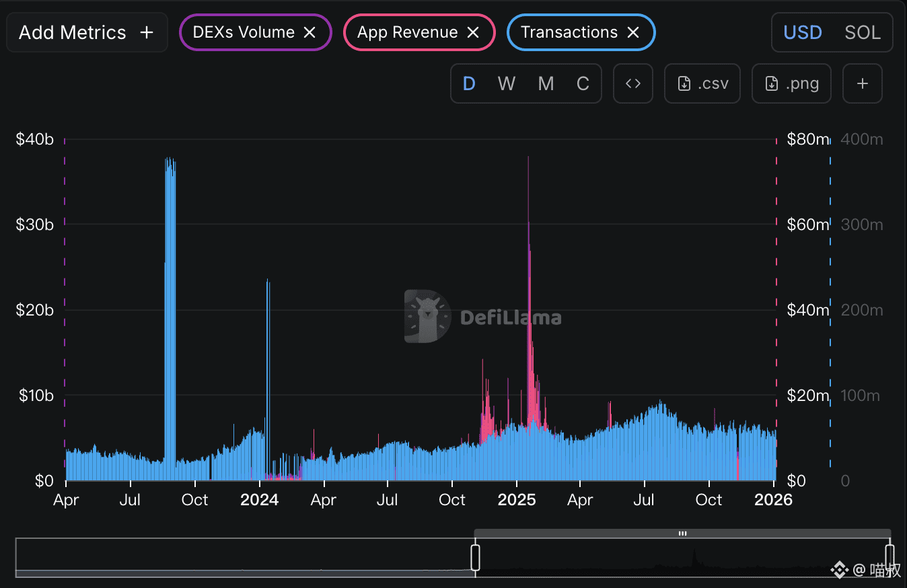Click the plus icon beside .png
The width and height of the screenshot is (907, 588).
coord(862,83)
